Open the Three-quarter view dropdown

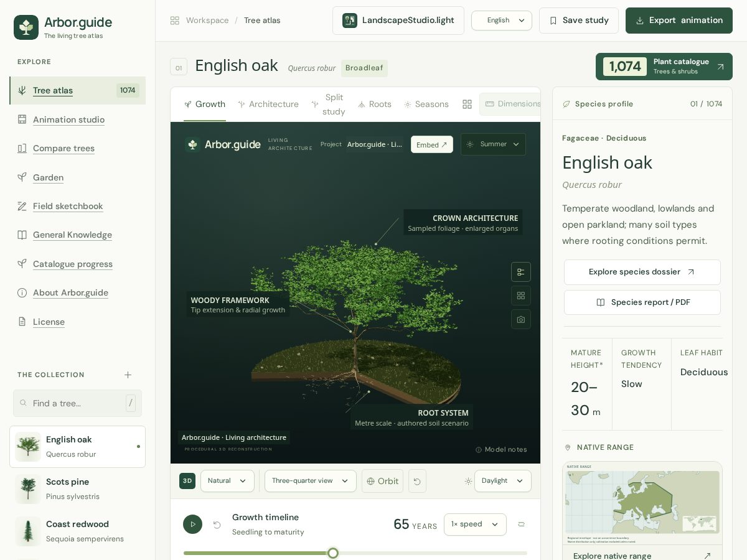[x=311, y=481]
